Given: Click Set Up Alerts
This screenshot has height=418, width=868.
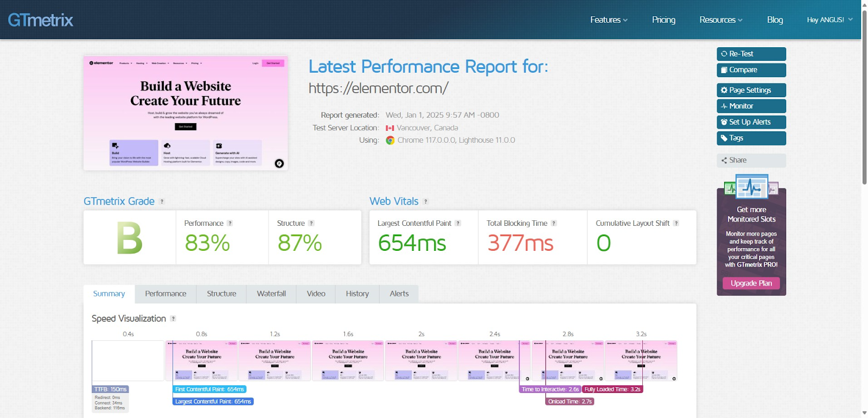Looking at the screenshot, I should pos(751,122).
